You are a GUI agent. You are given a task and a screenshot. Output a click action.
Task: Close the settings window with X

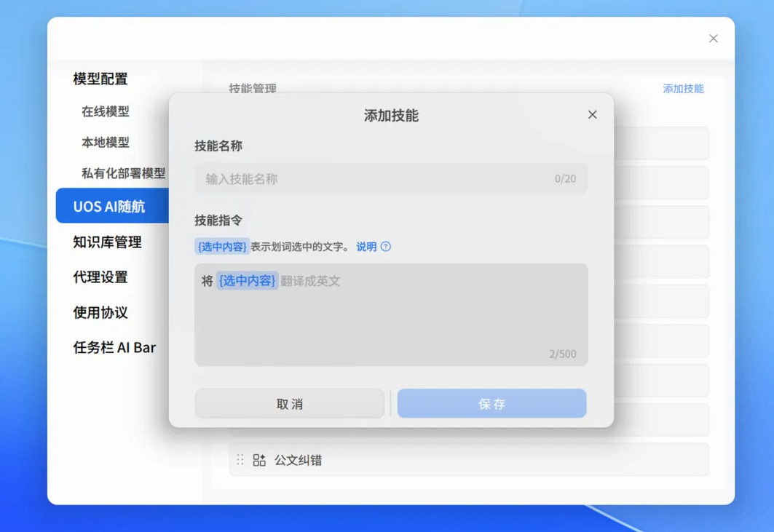coord(713,39)
